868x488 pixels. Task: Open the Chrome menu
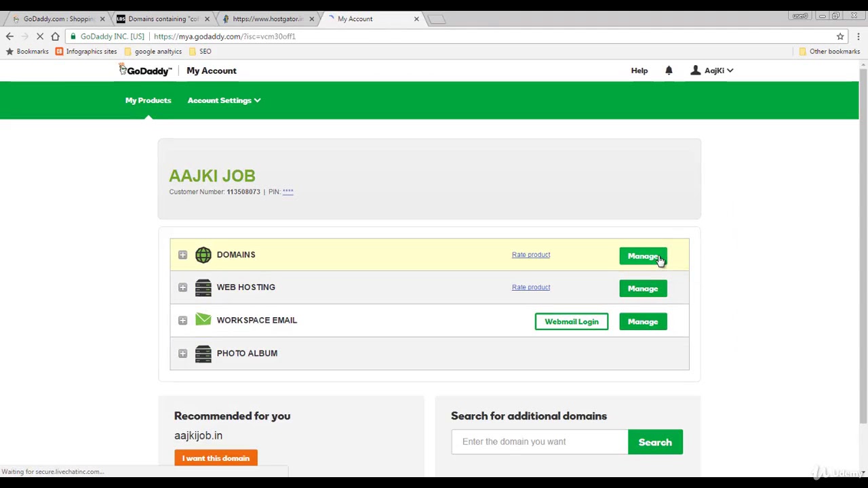[859, 37]
